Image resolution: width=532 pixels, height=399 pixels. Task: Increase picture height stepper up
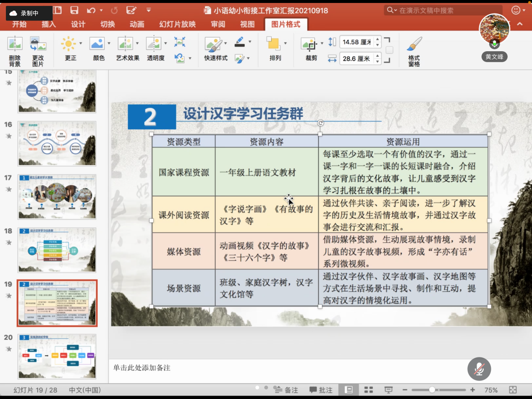(x=377, y=39)
